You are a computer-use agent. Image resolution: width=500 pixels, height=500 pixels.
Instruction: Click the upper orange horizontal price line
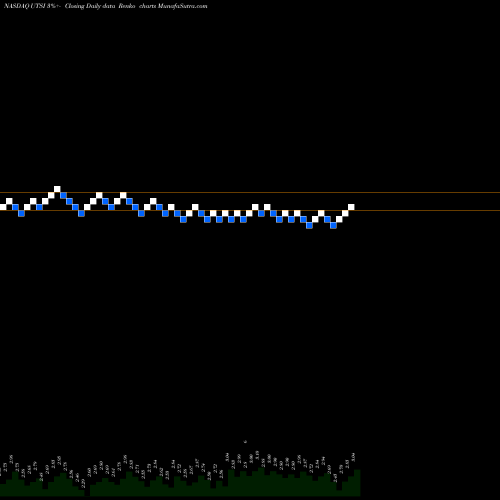point(250,192)
